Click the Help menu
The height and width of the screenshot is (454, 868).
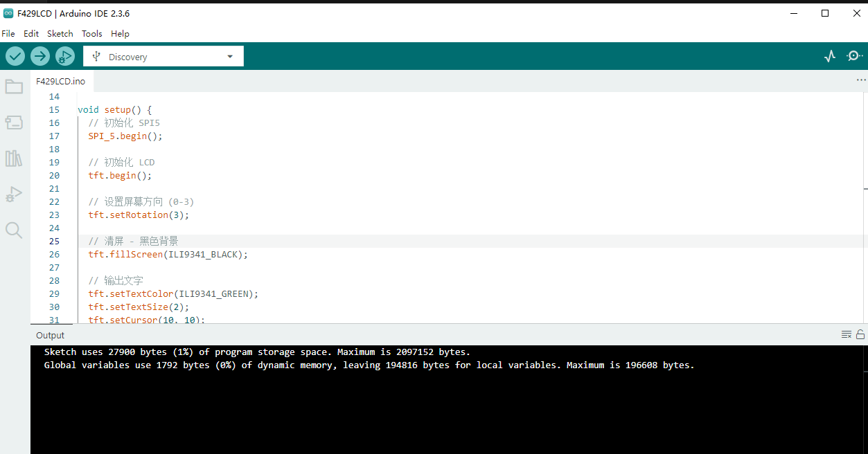(x=120, y=33)
